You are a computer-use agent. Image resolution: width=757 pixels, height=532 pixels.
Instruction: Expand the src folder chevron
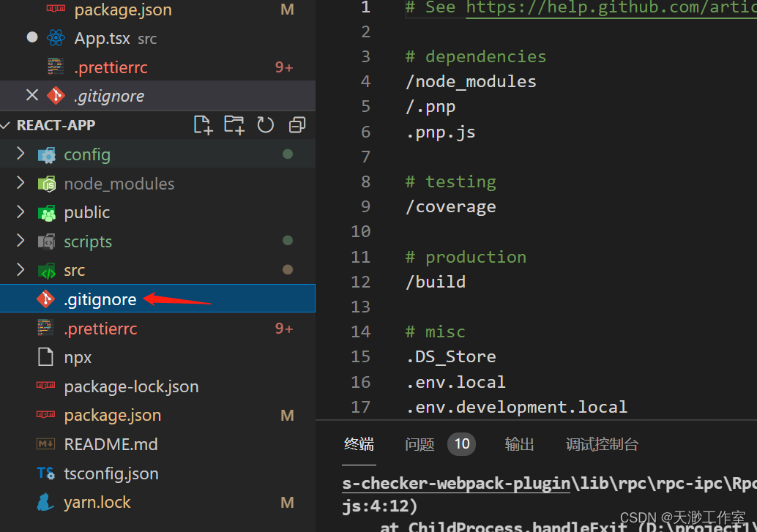coord(20,269)
